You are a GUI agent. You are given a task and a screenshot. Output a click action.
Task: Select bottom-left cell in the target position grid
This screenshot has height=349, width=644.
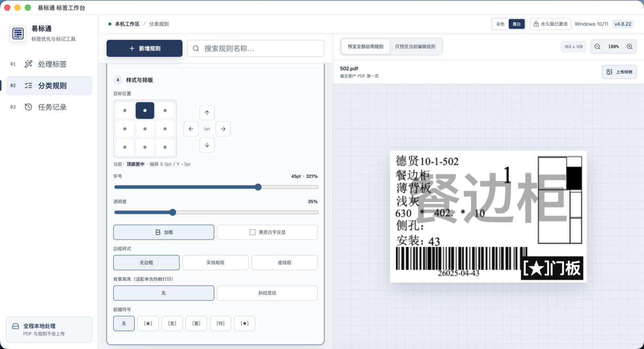[125, 147]
